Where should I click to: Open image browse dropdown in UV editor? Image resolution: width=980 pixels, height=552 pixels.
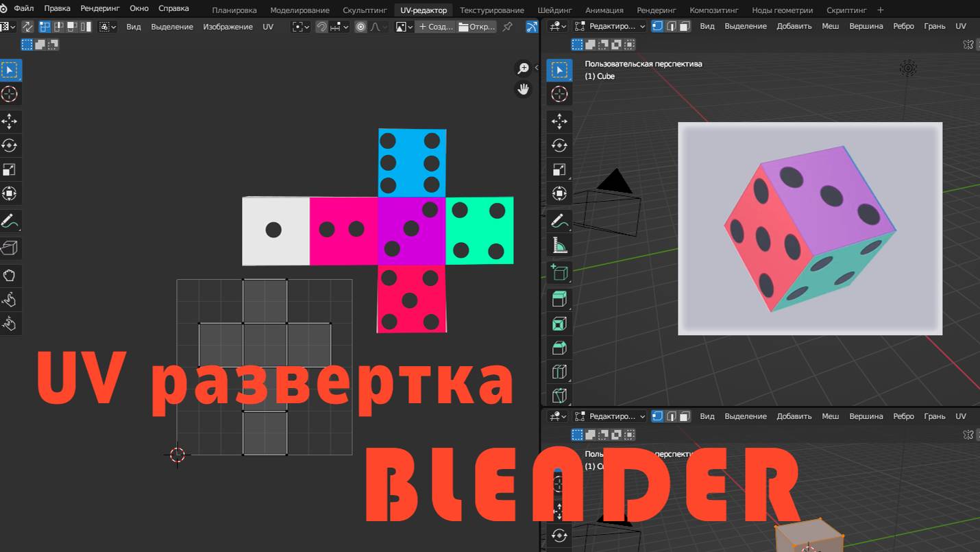coord(404,27)
